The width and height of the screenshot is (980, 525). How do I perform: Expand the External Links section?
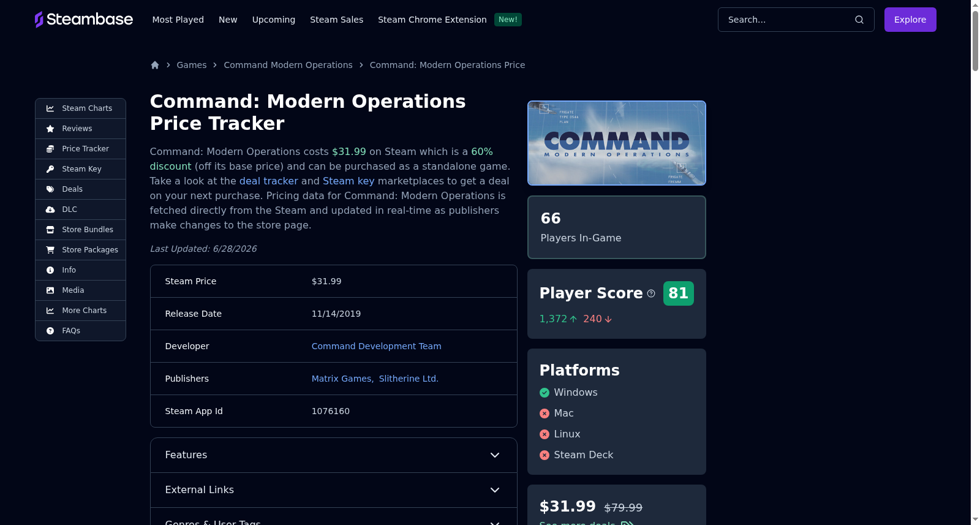pyautogui.click(x=334, y=490)
